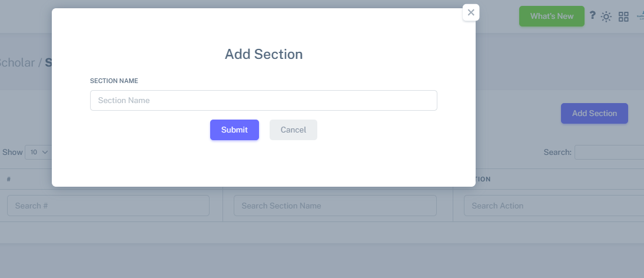644x278 pixels.
Task: Click the purple Add Section page button
Action: [594, 114]
